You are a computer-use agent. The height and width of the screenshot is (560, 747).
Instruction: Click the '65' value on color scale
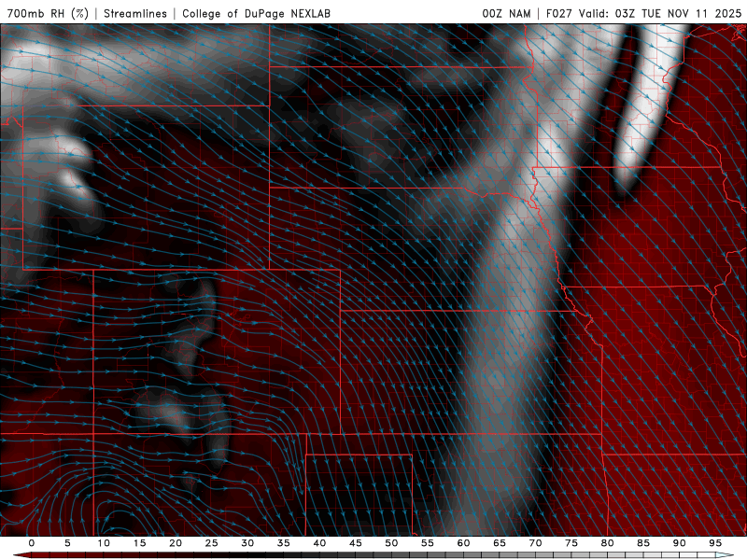pyautogui.click(x=500, y=543)
